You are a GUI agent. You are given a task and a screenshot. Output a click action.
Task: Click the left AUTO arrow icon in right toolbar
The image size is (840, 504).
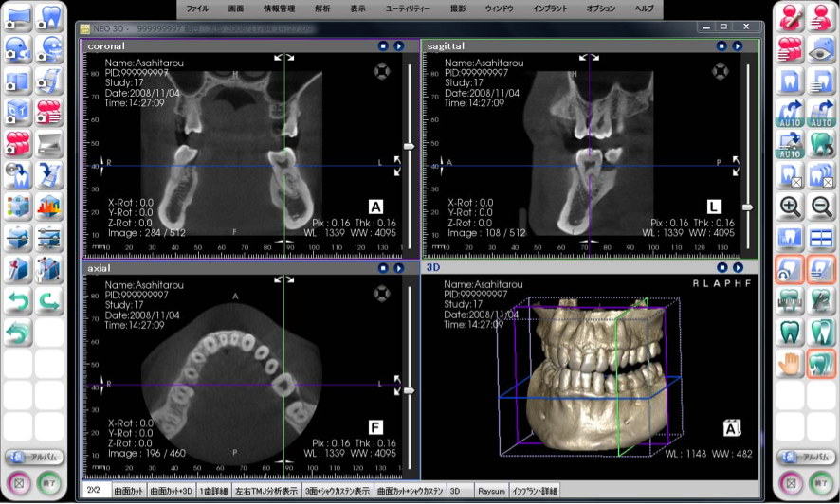(x=790, y=113)
